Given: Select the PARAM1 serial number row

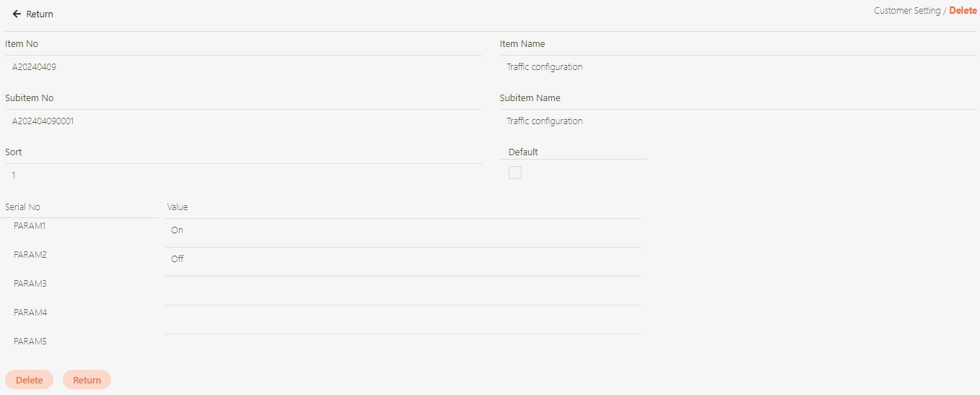Looking at the screenshot, I should 30,226.
